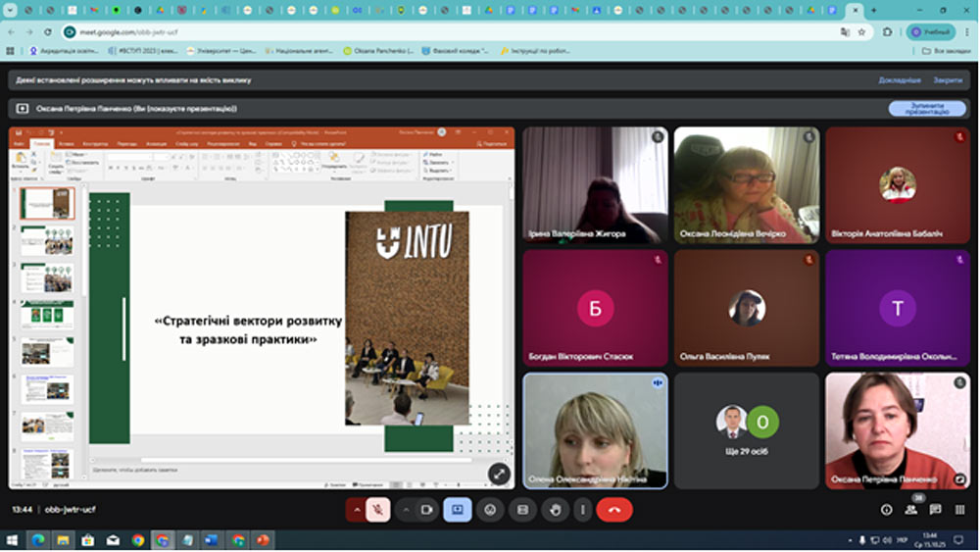
Task: Open the three-dot more options menu
Action: point(584,510)
